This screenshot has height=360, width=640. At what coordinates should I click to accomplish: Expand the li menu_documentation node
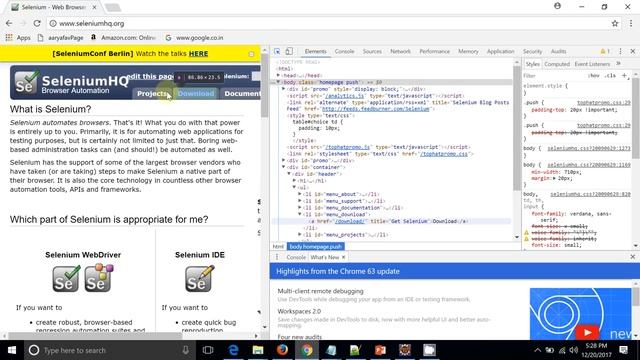300,208
